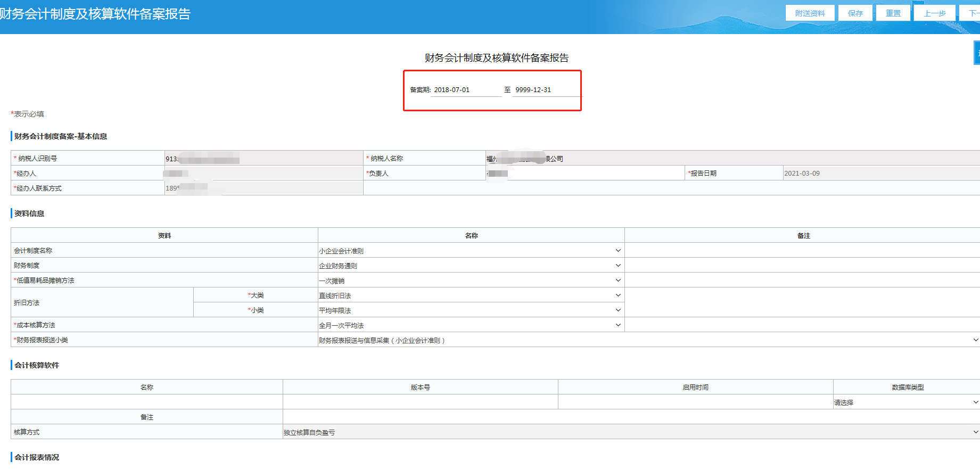Click the 名称 header in the 资料信息 table
This screenshot has height=469, width=980.
pos(472,235)
